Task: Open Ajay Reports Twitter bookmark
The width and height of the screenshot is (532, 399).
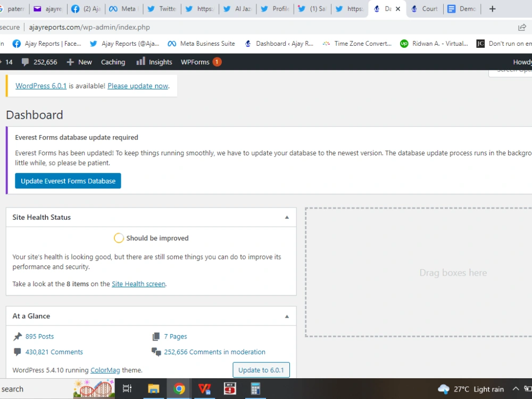Action: [x=124, y=44]
